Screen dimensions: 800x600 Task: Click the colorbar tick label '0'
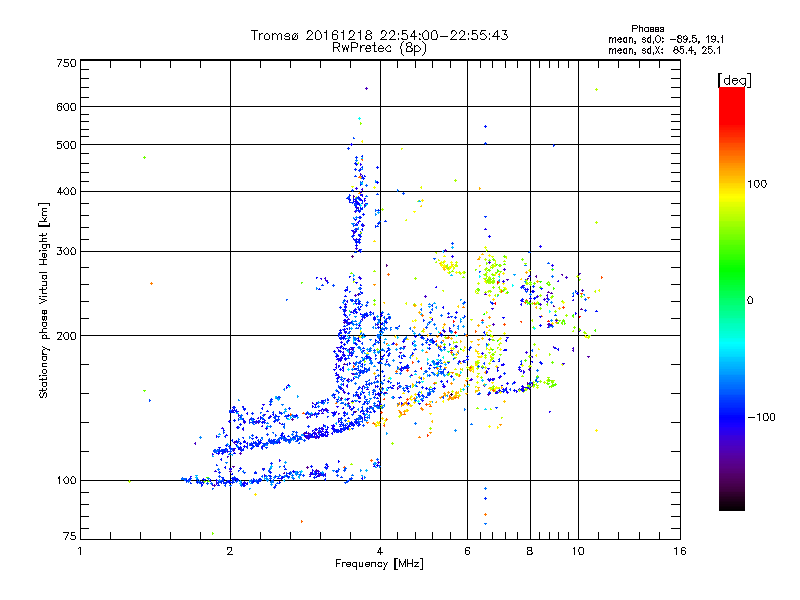[750, 301]
